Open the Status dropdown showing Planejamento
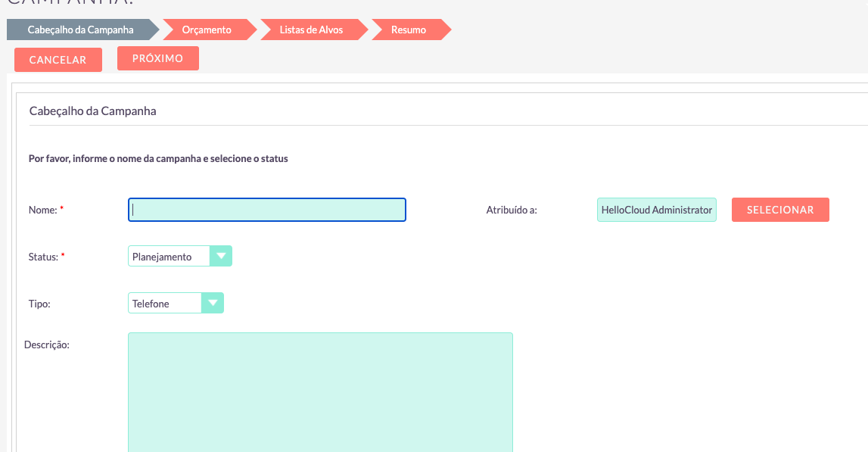 pyautogui.click(x=180, y=257)
